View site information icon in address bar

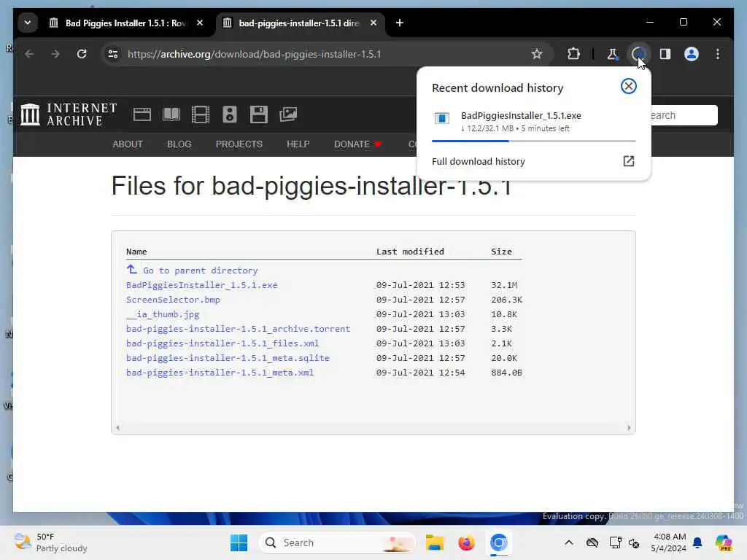113,54
